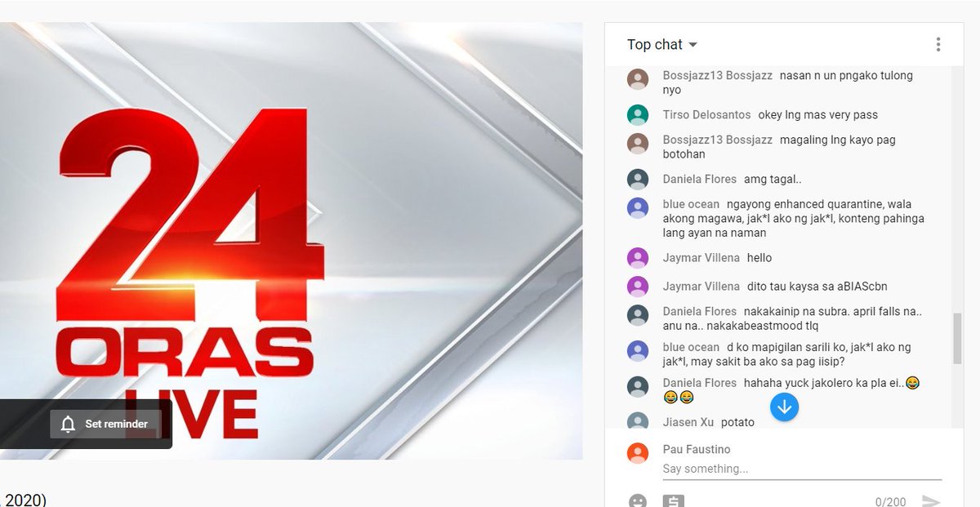
Task: Click avatar beside 'd ko mapigilan' message
Action: pyautogui.click(x=638, y=351)
